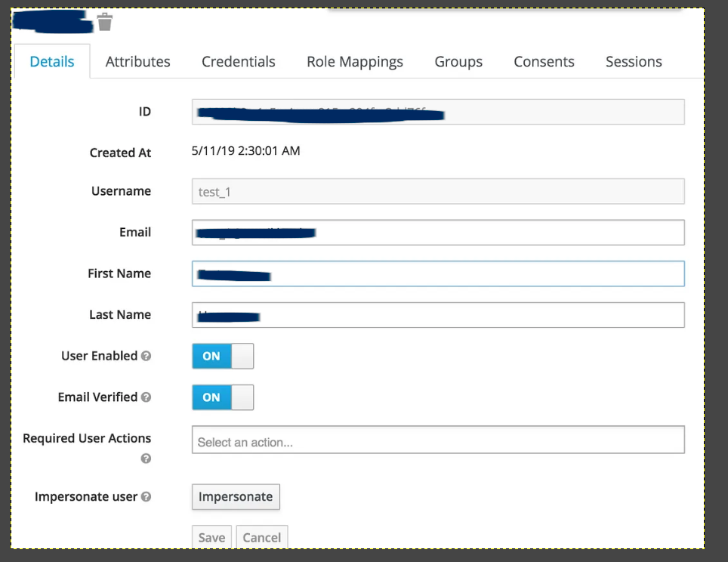Click the Cancel button
Viewport: 728px width, 562px height.
[262, 537]
